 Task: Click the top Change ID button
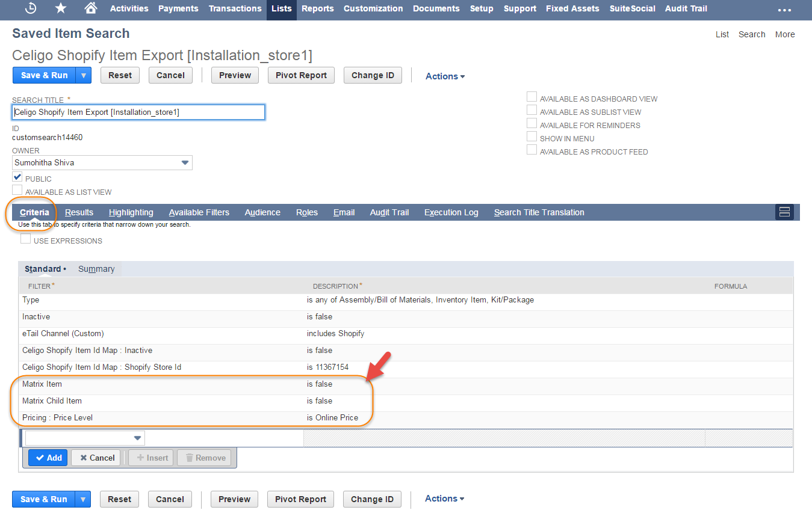pos(373,75)
